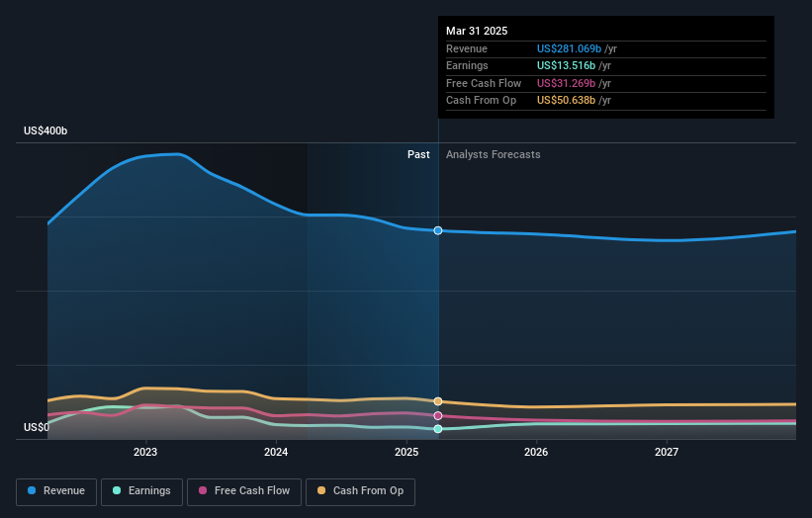Image resolution: width=812 pixels, height=518 pixels.
Task: Click the US$31.269b free cash flow value
Action: pyautogui.click(x=566, y=83)
